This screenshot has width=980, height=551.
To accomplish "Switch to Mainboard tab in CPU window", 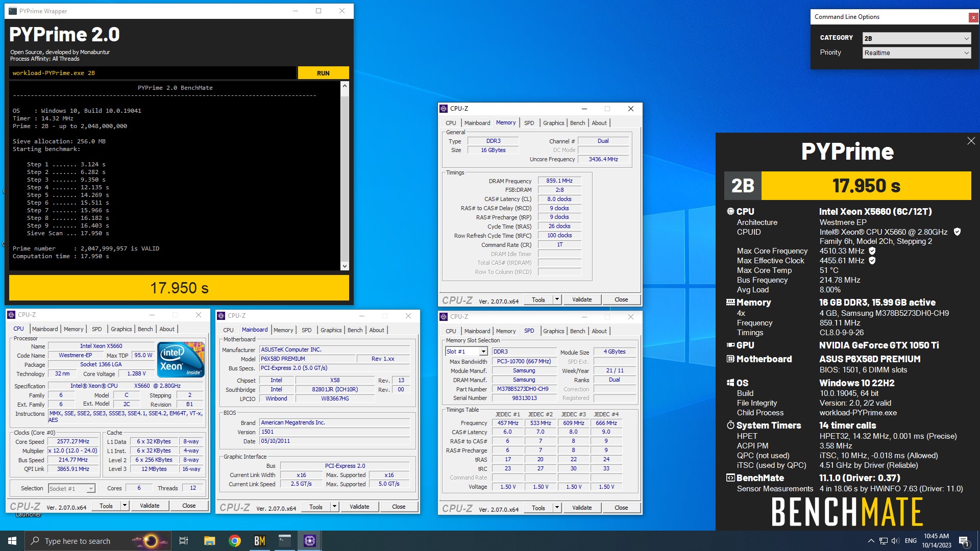I will click(x=45, y=329).
